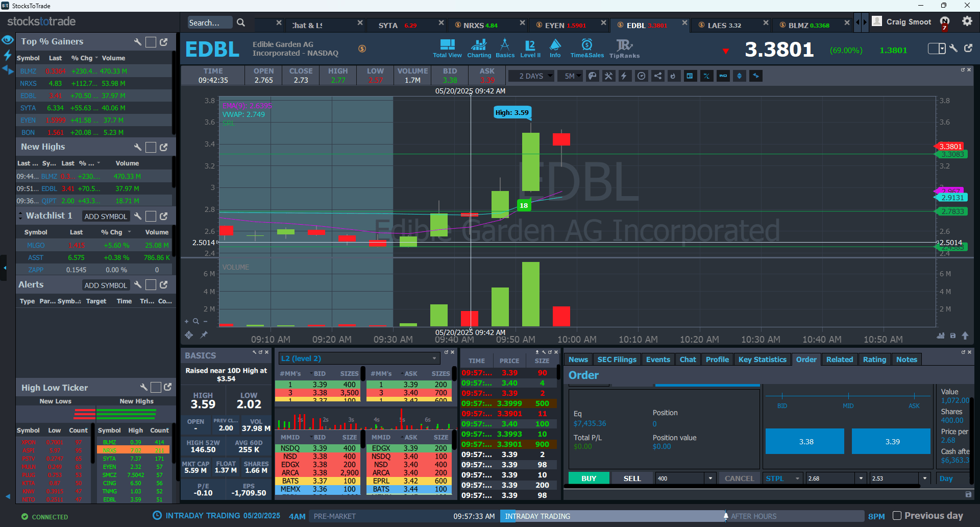The image size is (980, 527).
Task: Open chart tools wrench-and-screwdriver icon
Action: pos(608,76)
